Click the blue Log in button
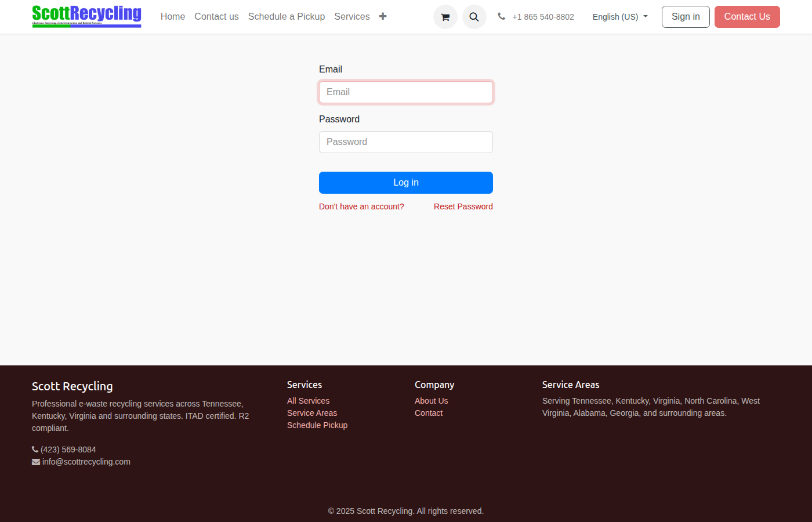 [x=406, y=183]
